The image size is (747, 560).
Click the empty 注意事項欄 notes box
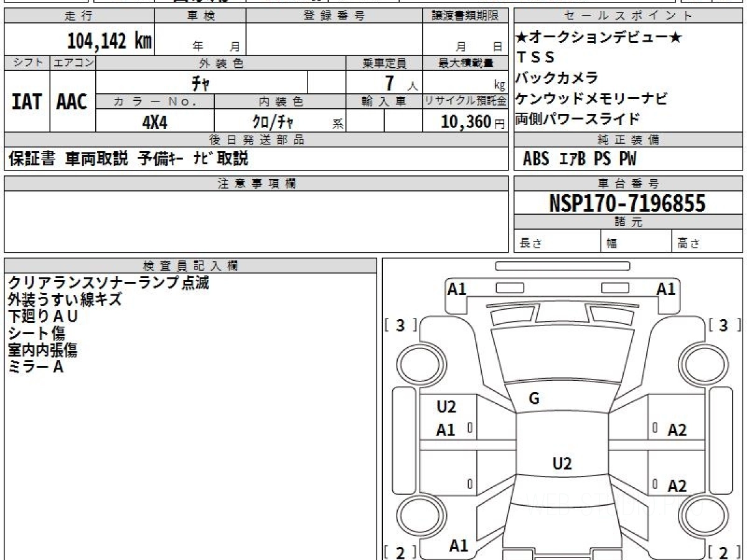pyautogui.click(x=256, y=222)
